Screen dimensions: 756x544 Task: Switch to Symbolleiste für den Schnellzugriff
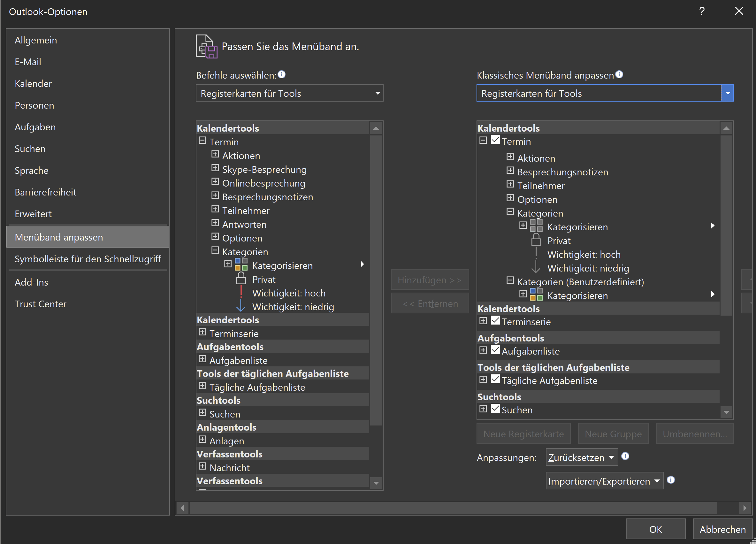[x=88, y=259]
